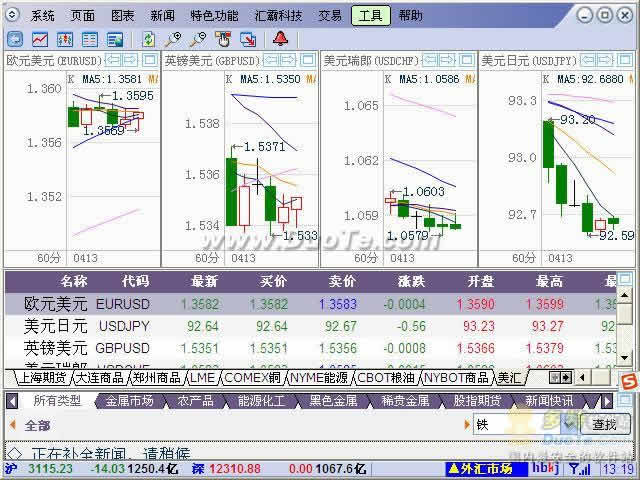
Task: Open the 工具 menu
Action: pos(371,15)
